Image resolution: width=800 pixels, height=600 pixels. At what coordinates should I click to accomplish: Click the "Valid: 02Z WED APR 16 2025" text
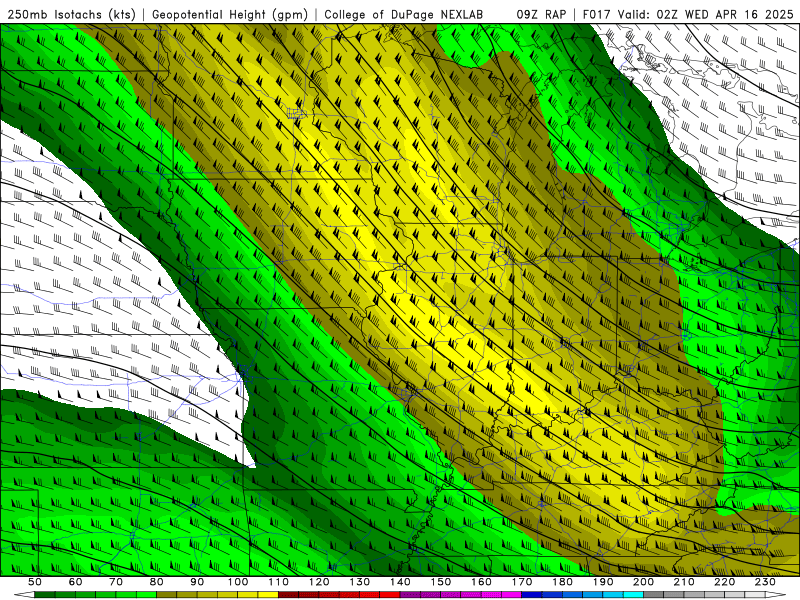[x=706, y=14]
